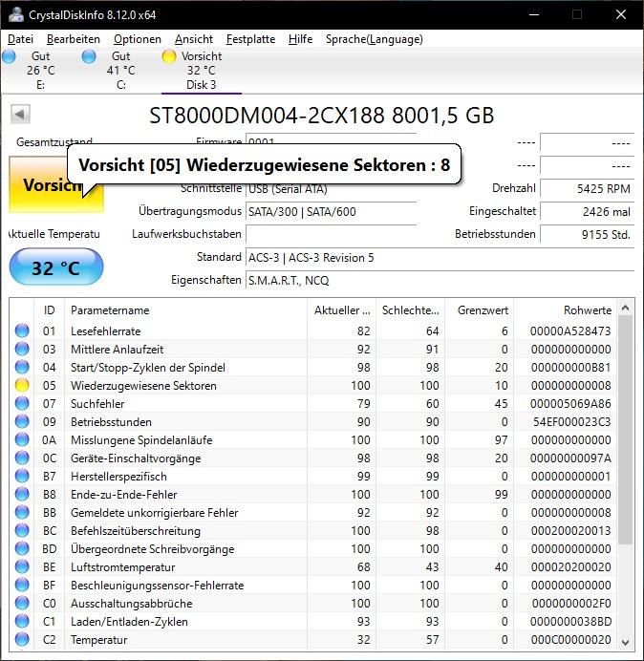Click the disk title ST8000DM004-2CX188 8001,5 GB
Image resolution: width=644 pixels, height=661 pixels.
pyautogui.click(x=321, y=116)
